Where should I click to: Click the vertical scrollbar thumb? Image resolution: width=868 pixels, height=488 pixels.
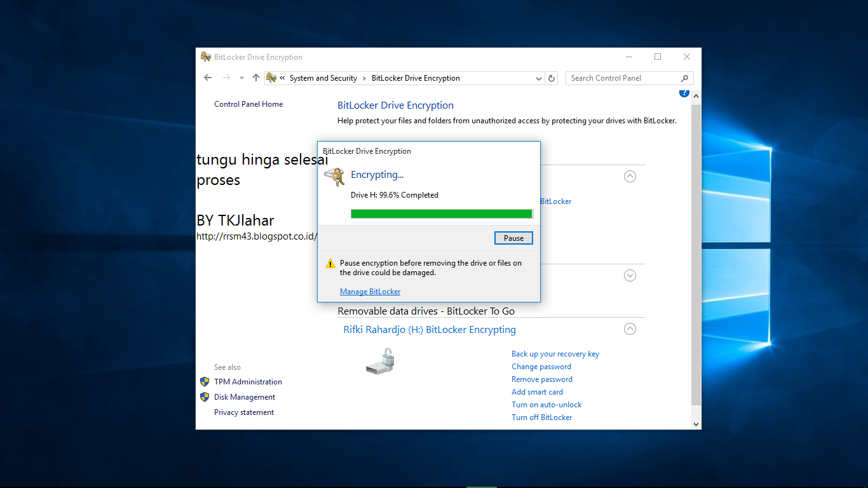696,255
